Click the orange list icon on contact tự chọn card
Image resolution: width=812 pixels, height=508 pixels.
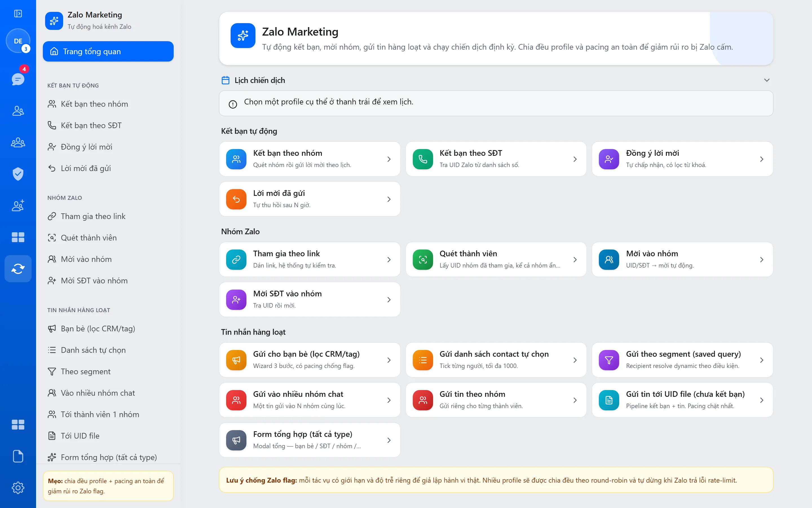click(423, 360)
